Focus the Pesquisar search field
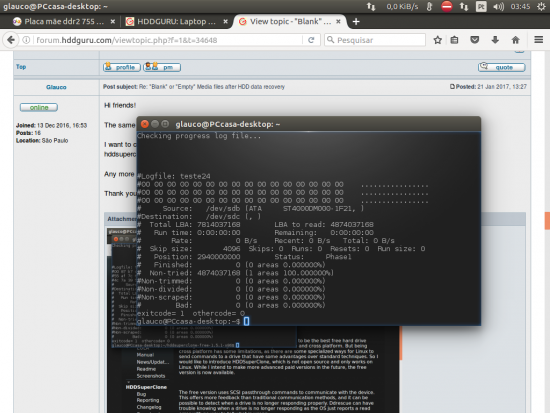The height and width of the screenshot is (413, 550). coord(375,40)
